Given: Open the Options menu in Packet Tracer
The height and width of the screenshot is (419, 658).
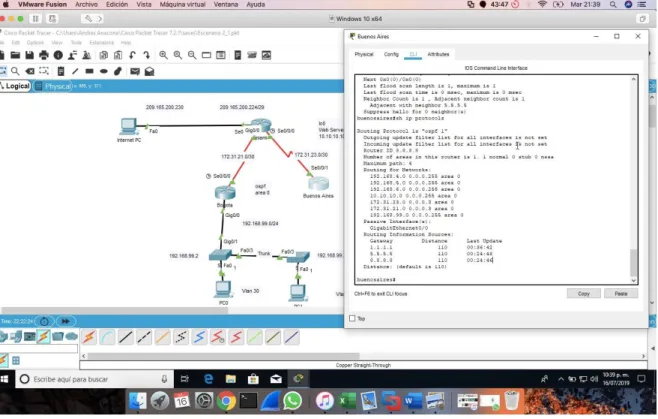Looking at the screenshot, I should click(35, 43).
